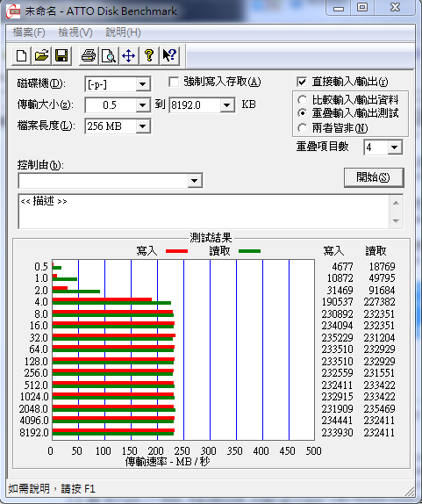
Task: Open the 檔案 menu
Action: click(x=29, y=32)
